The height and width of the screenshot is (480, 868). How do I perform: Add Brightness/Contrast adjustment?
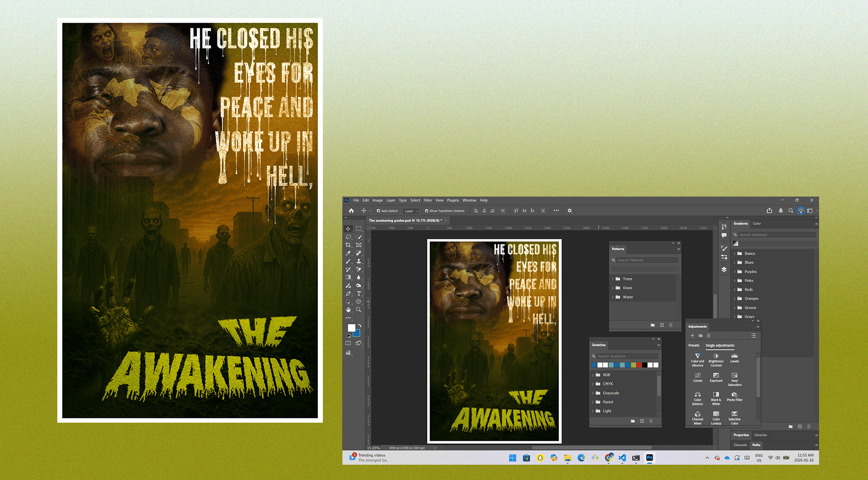point(716,360)
